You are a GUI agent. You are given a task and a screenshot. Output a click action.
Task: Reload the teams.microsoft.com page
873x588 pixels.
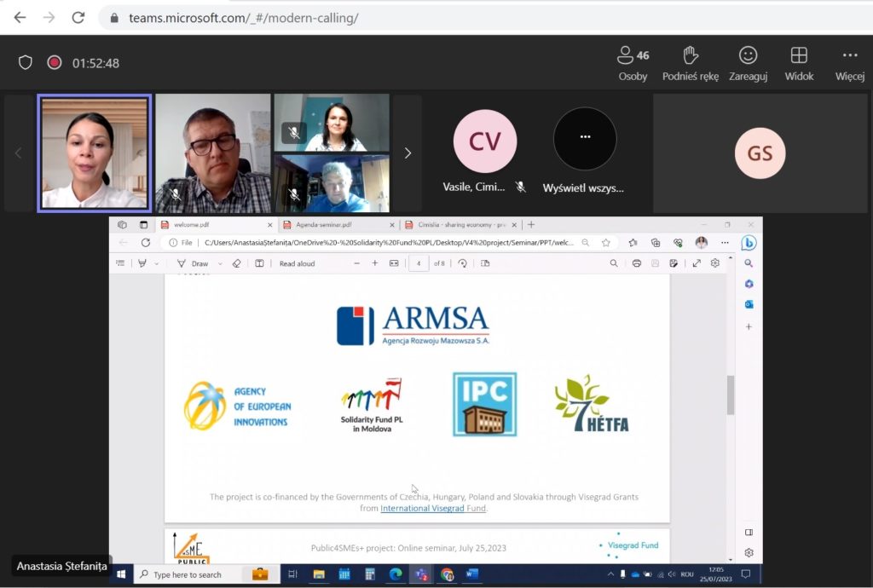click(78, 18)
